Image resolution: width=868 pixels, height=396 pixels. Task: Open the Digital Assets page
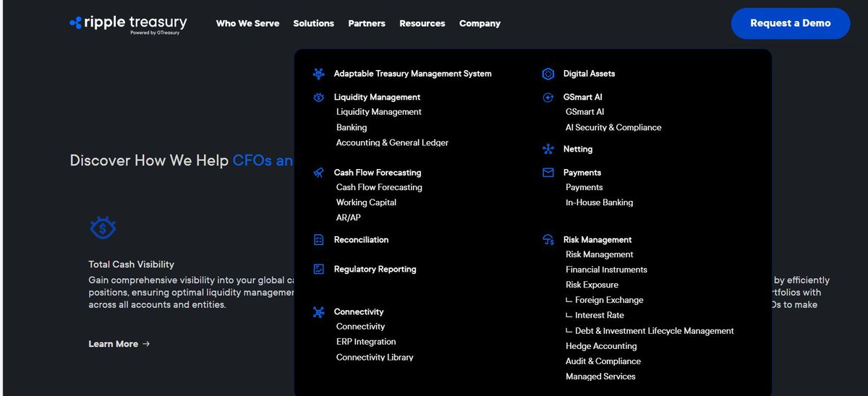point(590,74)
